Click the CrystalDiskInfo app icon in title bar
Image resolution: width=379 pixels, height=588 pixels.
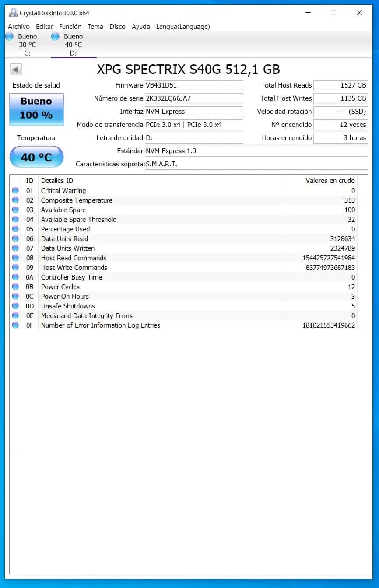(13, 13)
